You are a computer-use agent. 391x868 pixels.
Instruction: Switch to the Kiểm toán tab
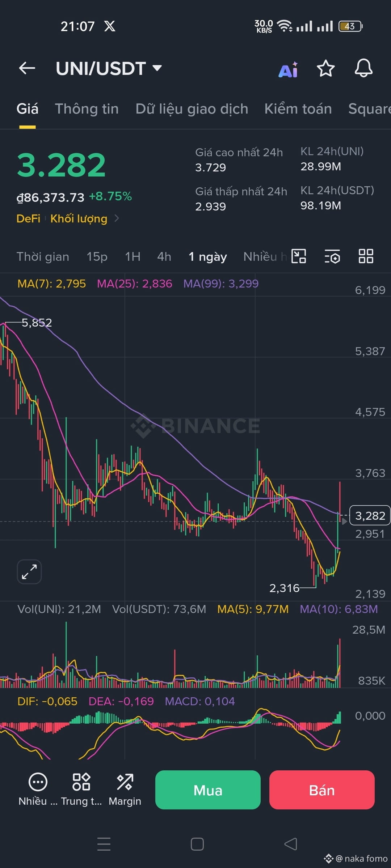(x=298, y=109)
